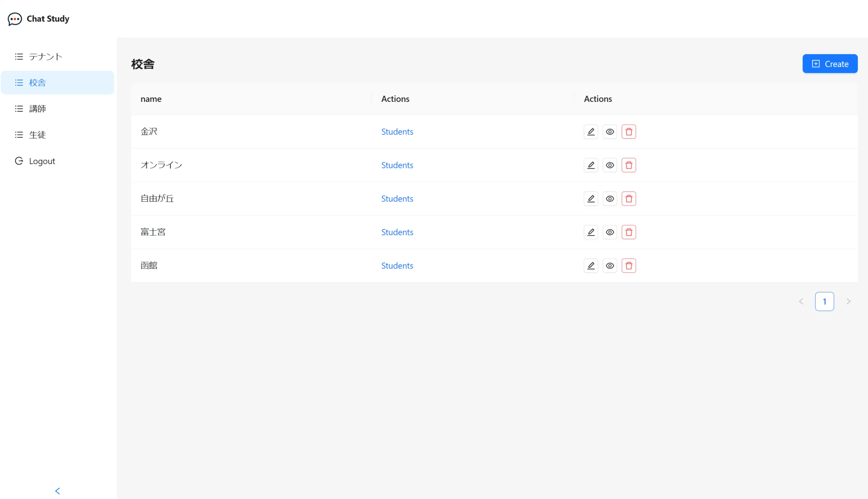The height and width of the screenshot is (499, 868).
Task: Go to the next page arrow
Action: point(848,301)
